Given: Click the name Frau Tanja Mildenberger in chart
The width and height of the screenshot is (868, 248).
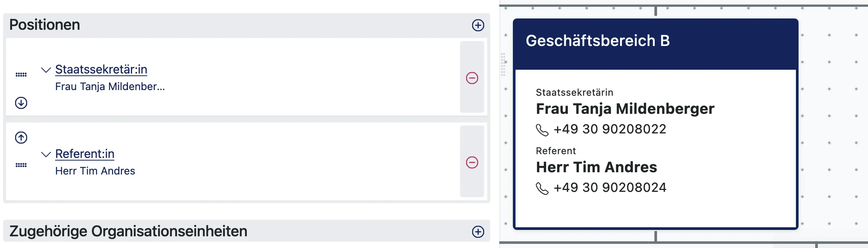Looking at the screenshot, I should (x=625, y=109).
